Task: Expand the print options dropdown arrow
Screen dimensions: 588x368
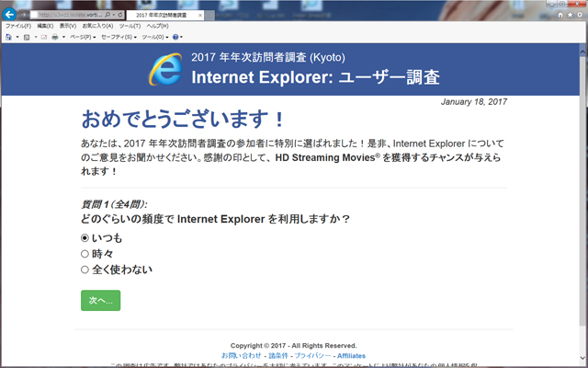Action: [63, 37]
